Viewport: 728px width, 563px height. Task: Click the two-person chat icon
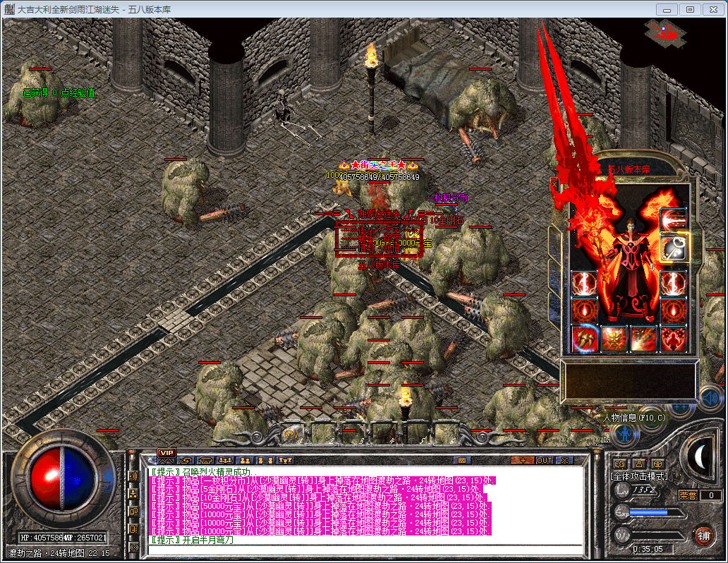245,461
